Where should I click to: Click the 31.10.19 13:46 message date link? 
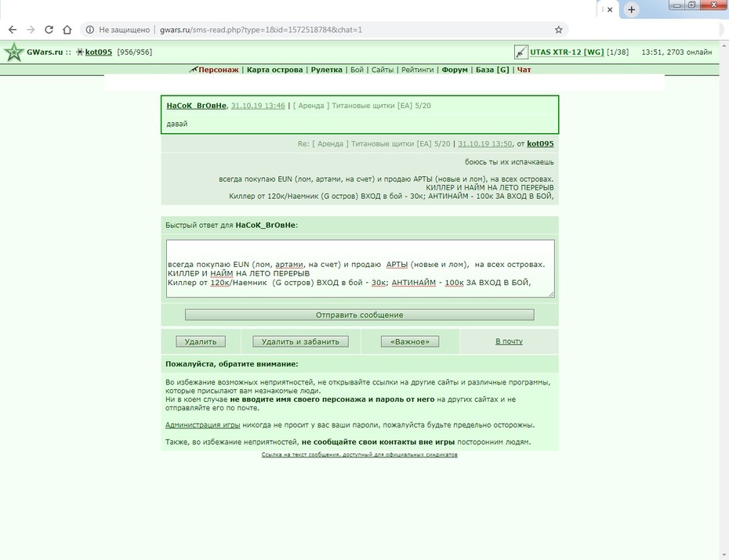point(258,106)
